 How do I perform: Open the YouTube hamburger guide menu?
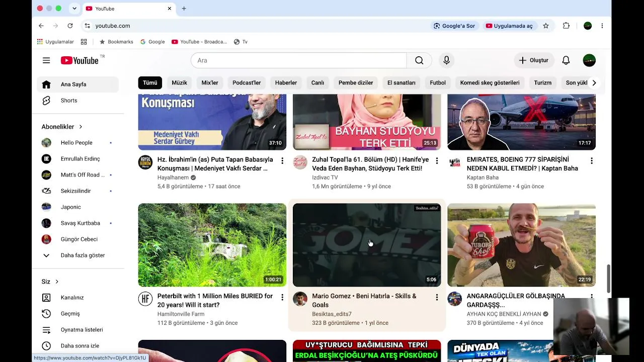pyautogui.click(x=46, y=60)
